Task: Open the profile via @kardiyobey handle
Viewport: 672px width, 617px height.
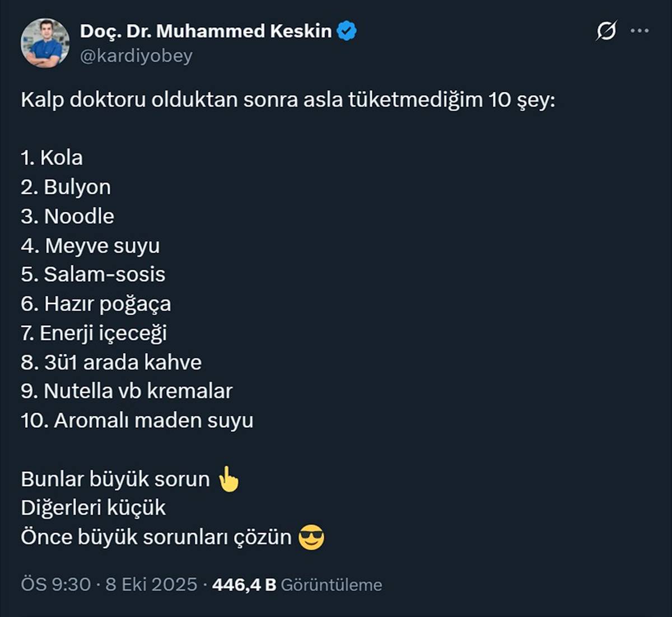Action: pos(136,55)
